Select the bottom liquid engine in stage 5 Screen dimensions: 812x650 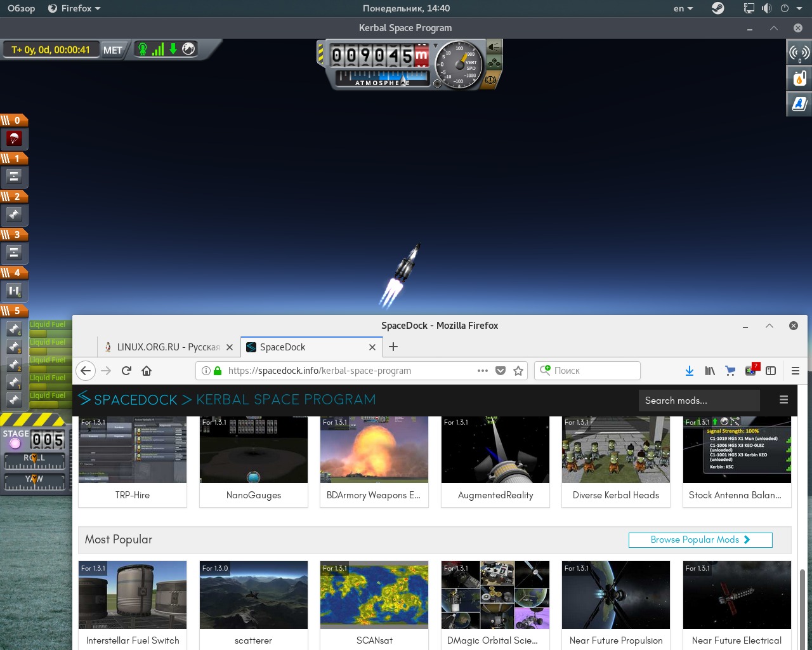point(14,400)
